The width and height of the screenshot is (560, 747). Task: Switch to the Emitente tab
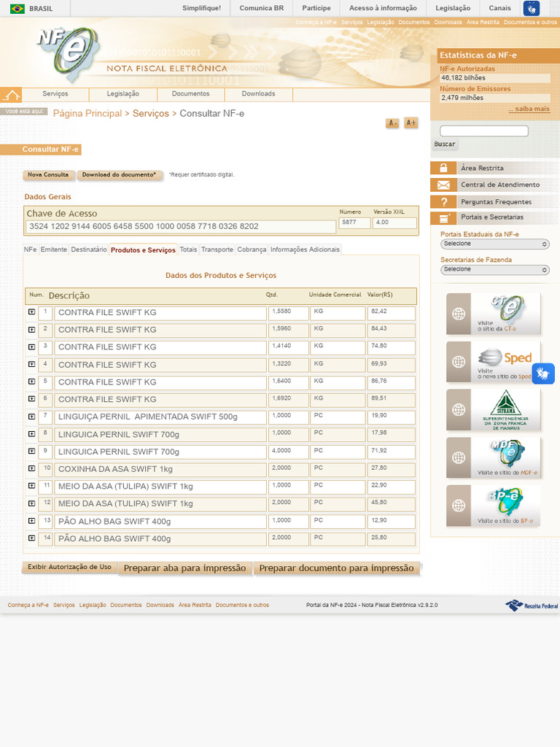click(54, 249)
